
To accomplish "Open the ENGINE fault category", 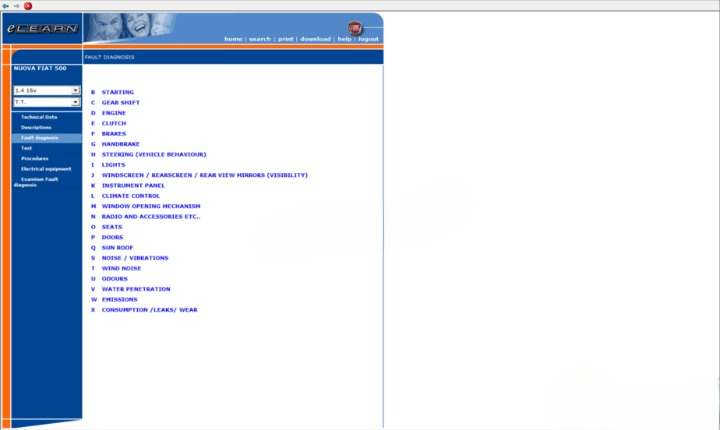I will (x=113, y=113).
